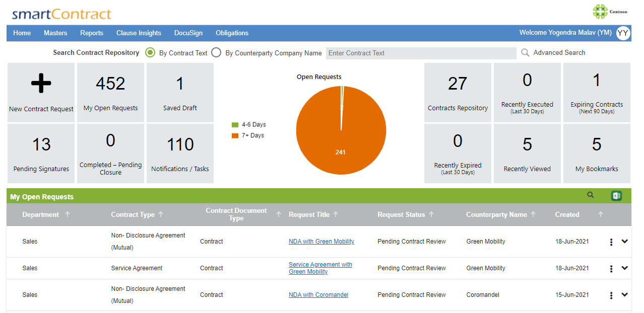Screen dimensions: 644x313
Task: Select By Contract Text radio option
Action: click(150, 52)
